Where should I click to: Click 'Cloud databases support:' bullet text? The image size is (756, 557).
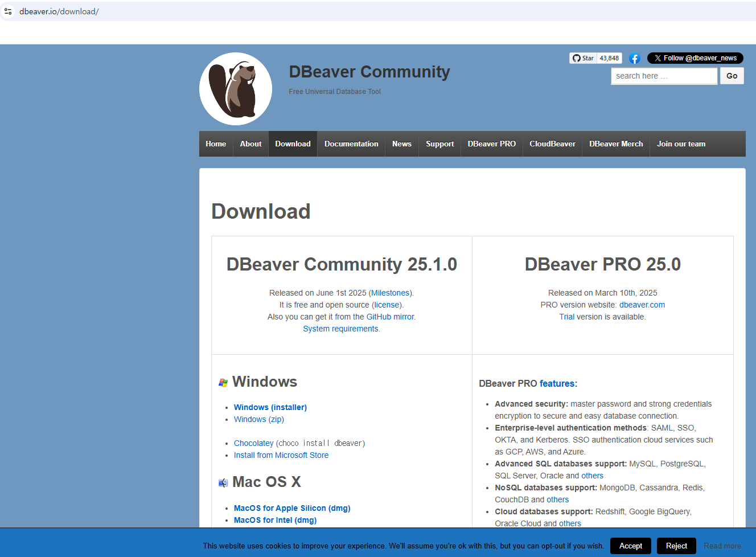click(544, 511)
